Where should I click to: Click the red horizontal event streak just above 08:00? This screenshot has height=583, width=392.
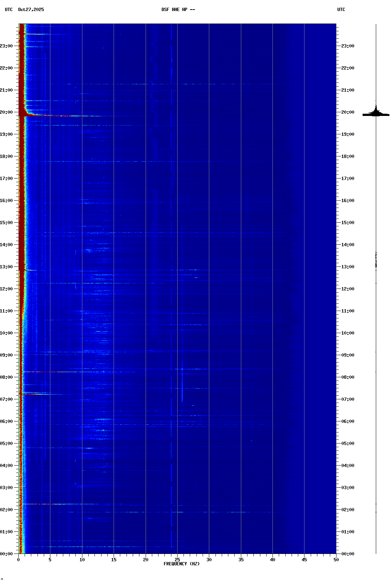click(x=48, y=372)
